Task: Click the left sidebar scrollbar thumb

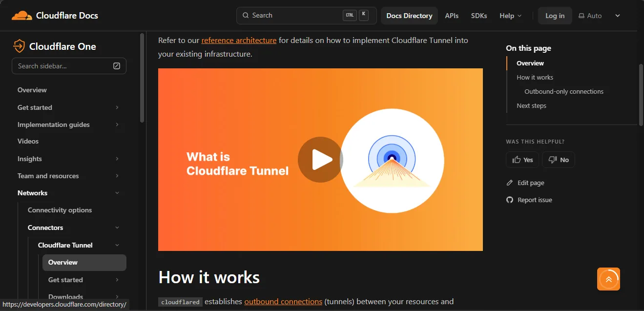Action: coord(142,77)
